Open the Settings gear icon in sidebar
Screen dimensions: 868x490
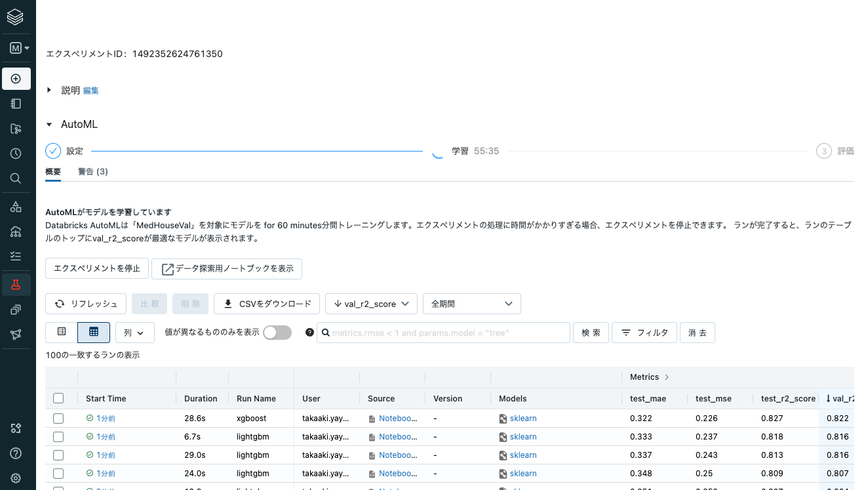point(16,478)
